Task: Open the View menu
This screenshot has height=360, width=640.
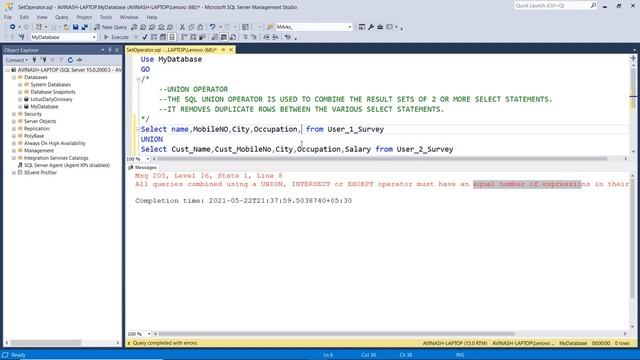Action: tap(42, 17)
